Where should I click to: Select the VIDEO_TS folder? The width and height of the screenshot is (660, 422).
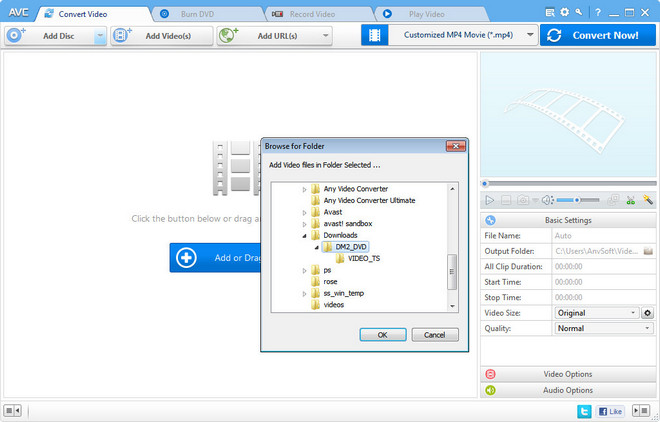click(x=364, y=258)
